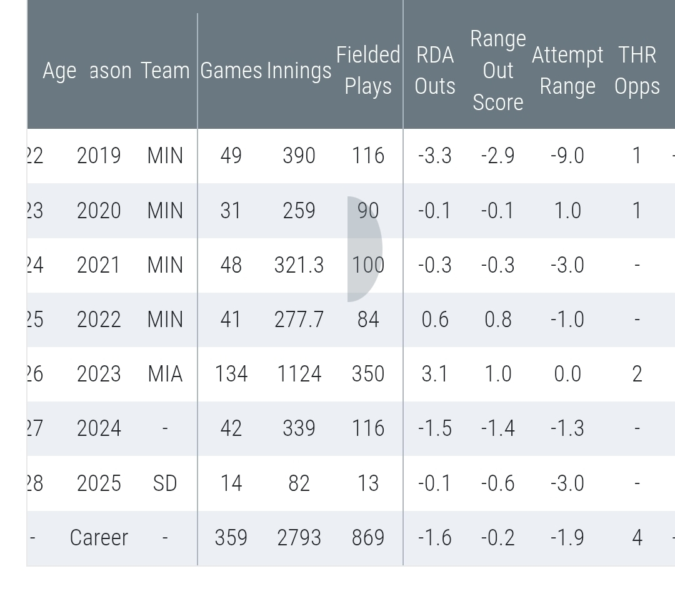Click the Career row label
Image resolution: width=675 pixels, height=616 pixels.
99,538
